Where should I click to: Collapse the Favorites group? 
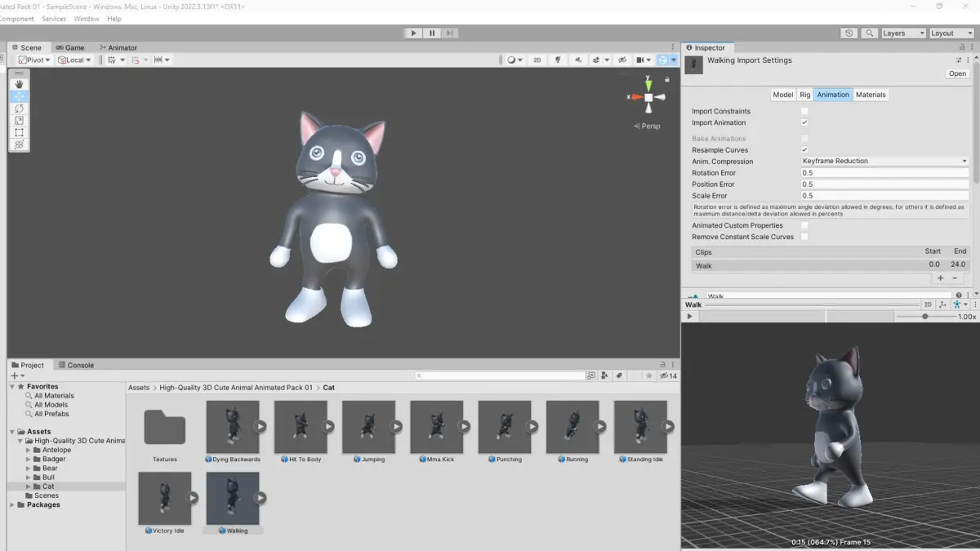click(x=11, y=387)
